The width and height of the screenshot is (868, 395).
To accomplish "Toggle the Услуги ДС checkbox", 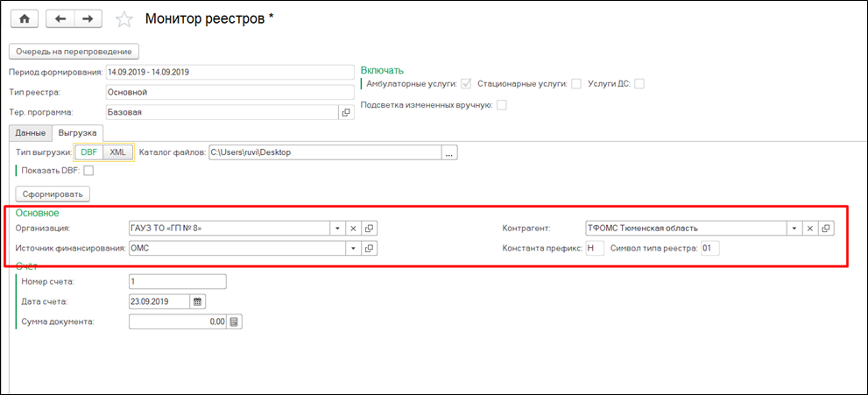I will [x=639, y=84].
